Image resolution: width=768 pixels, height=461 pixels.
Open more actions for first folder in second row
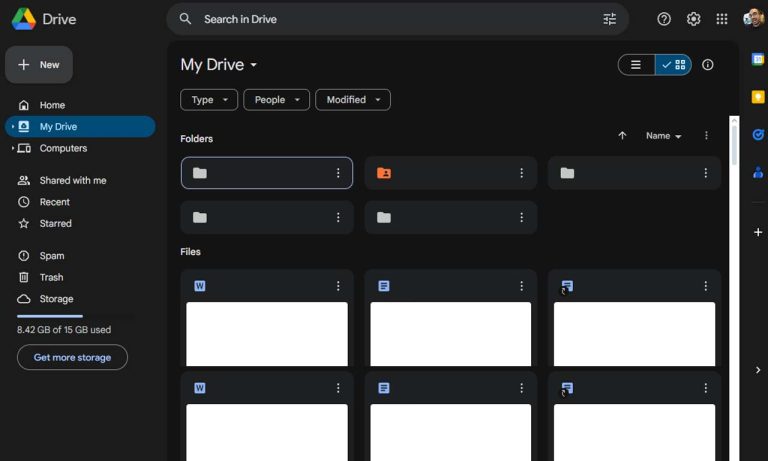click(338, 218)
